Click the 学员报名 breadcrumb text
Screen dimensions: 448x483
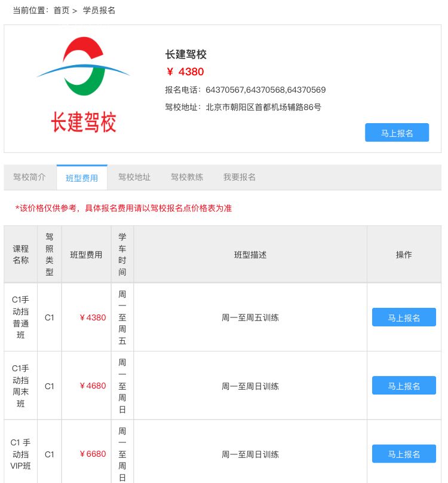[x=99, y=10]
